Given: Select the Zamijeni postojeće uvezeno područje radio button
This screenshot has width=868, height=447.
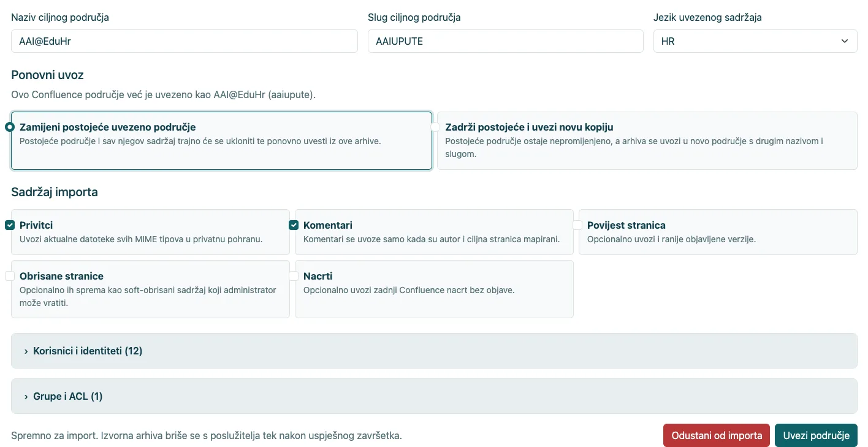Looking at the screenshot, I should (x=10, y=127).
